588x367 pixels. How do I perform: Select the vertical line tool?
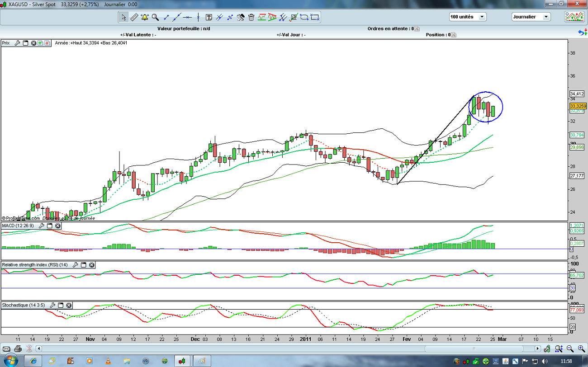pos(198,17)
